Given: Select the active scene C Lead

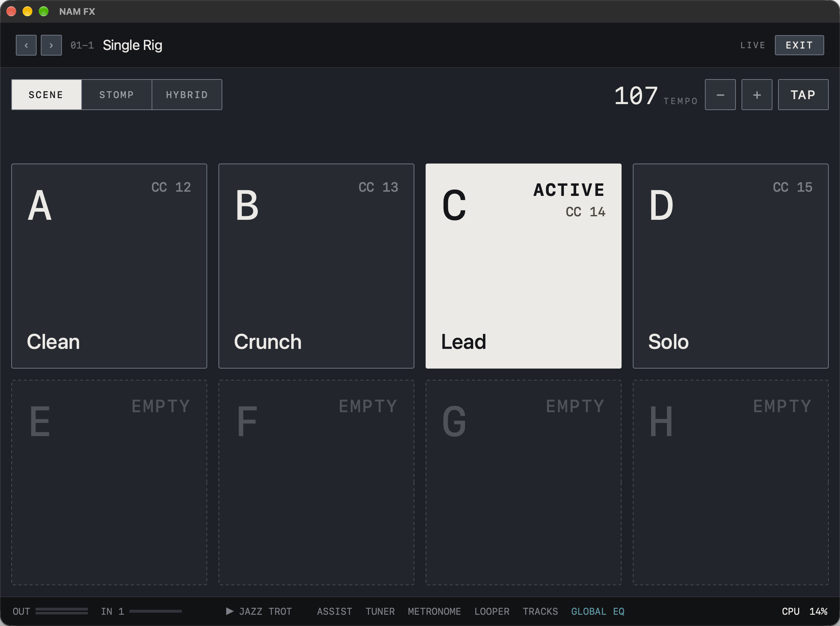Looking at the screenshot, I should click(523, 266).
